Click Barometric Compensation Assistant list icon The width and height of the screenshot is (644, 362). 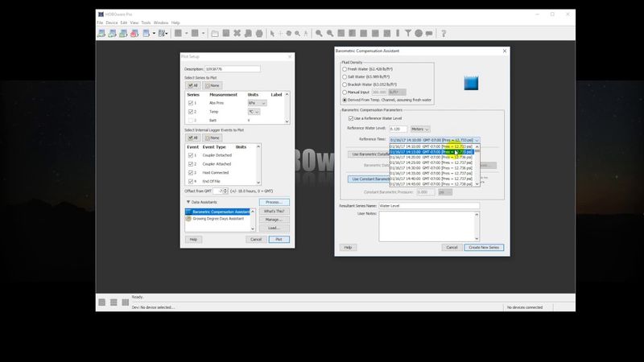pyautogui.click(x=188, y=212)
